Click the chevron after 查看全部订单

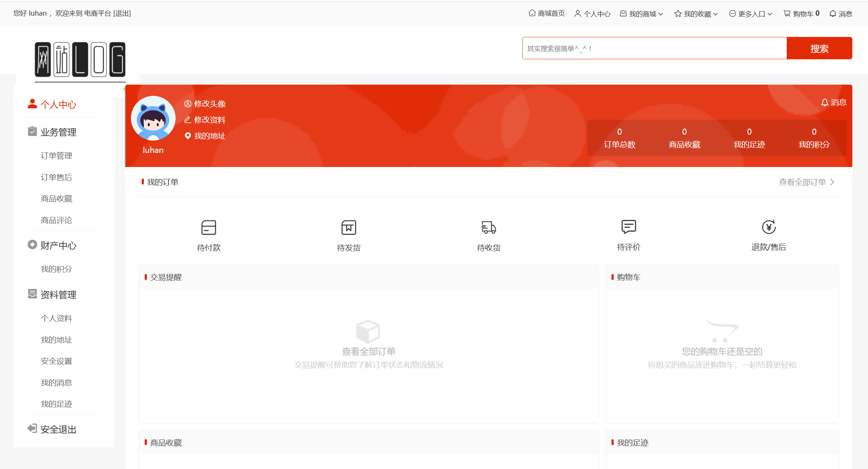(x=832, y=182)
